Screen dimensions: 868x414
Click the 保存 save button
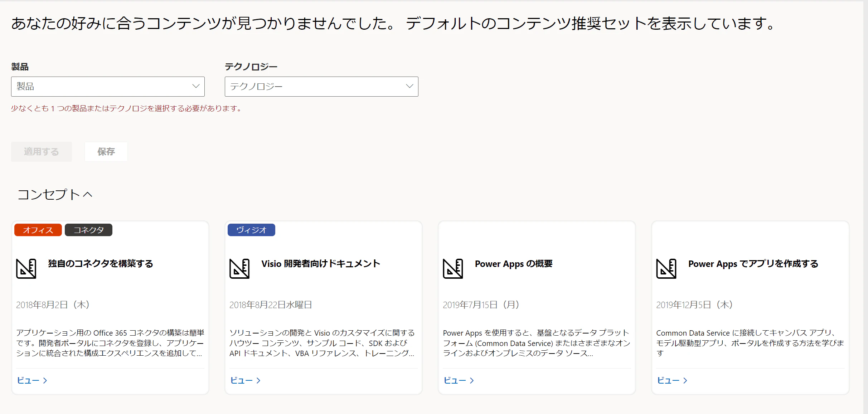point(106,152)
